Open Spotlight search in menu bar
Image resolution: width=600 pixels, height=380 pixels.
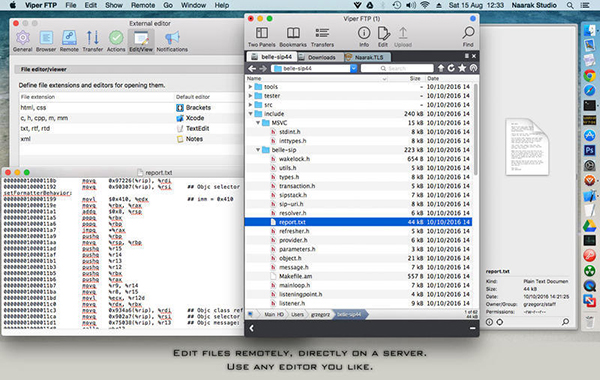tap(570, 5)
